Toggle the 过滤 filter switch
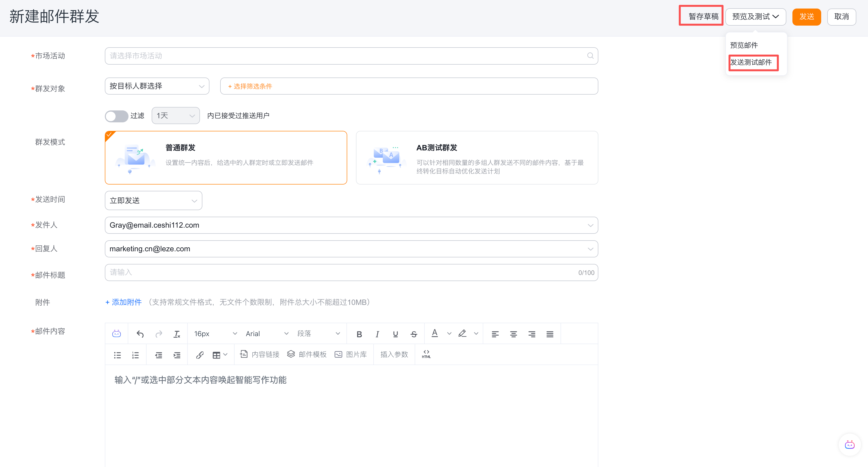 [x=116, y=116]
